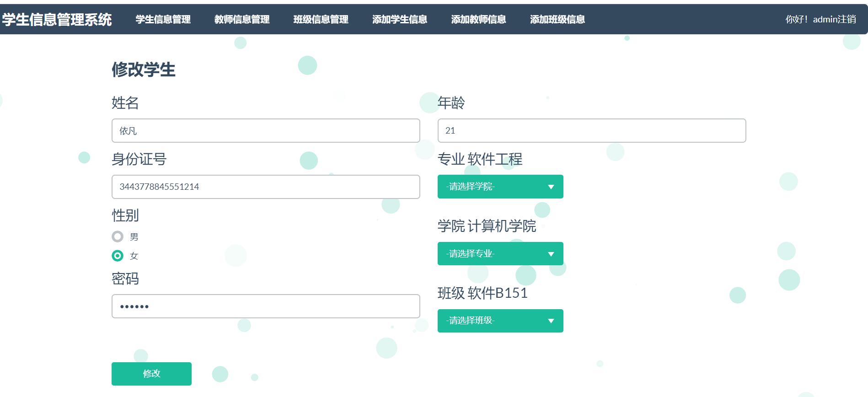868x397 pixels.
Task: Click the 修改学生 page heading
Action: [x=144, y=70]
